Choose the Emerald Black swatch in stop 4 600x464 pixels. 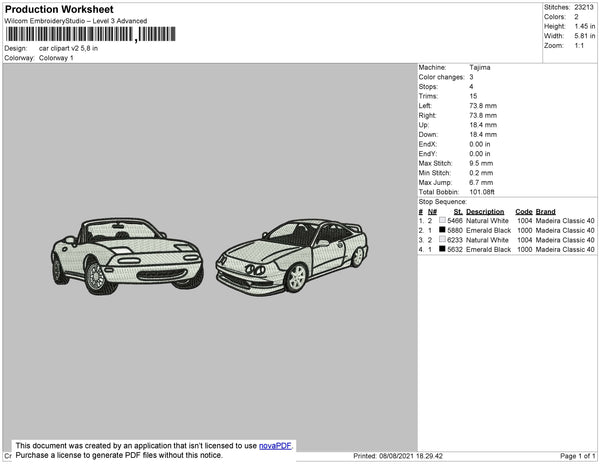(442, 250)
